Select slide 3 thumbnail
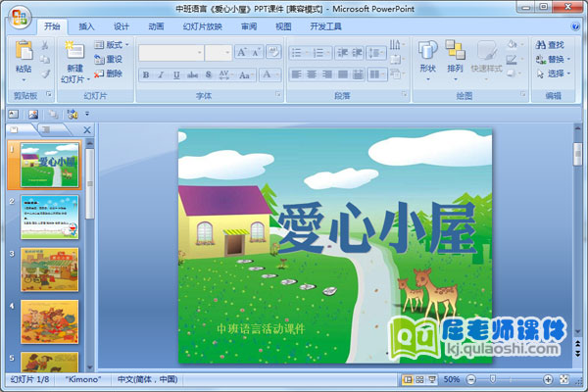The height and width of the screenshot is (392, 588). click(x=50, y=269)
